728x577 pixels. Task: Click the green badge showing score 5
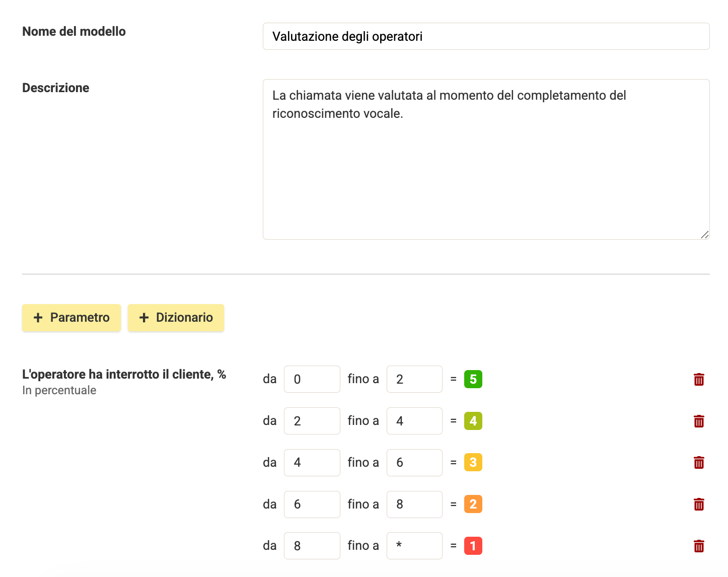tap(473, 379)
